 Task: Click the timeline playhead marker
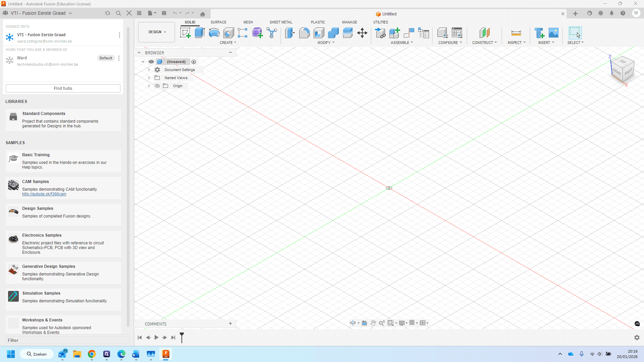point(182,337)
